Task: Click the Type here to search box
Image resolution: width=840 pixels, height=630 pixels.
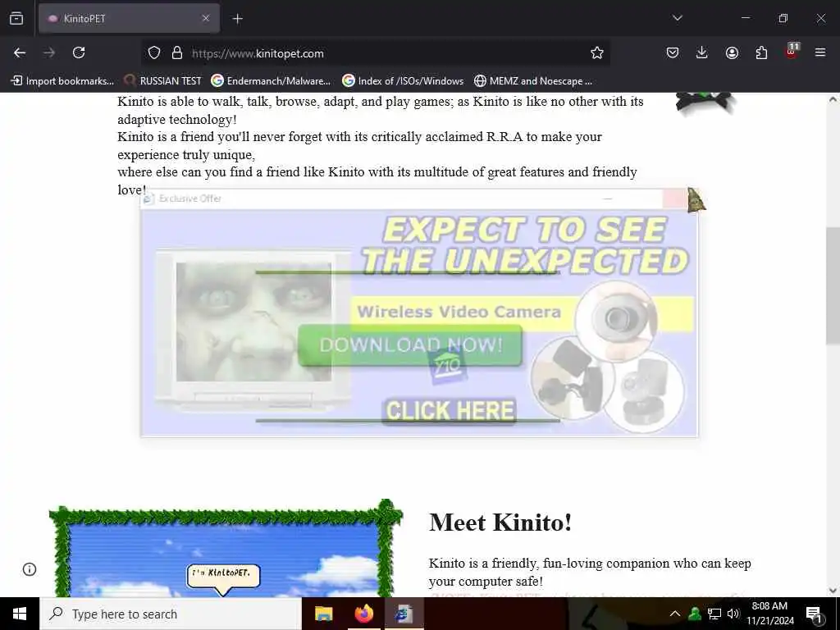Action: [171, 614]
